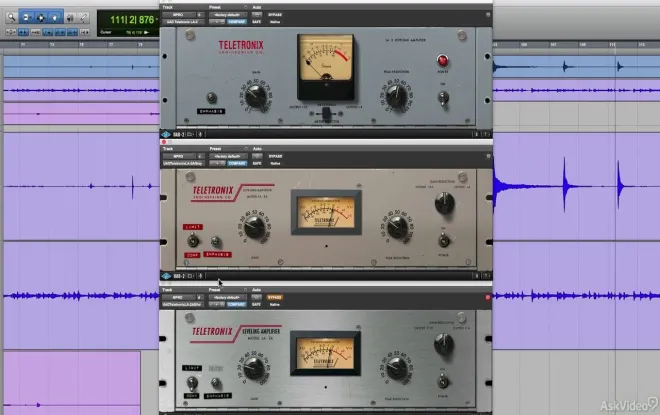Open factory default preset menu on silver LA-2A

pos(228,297)
